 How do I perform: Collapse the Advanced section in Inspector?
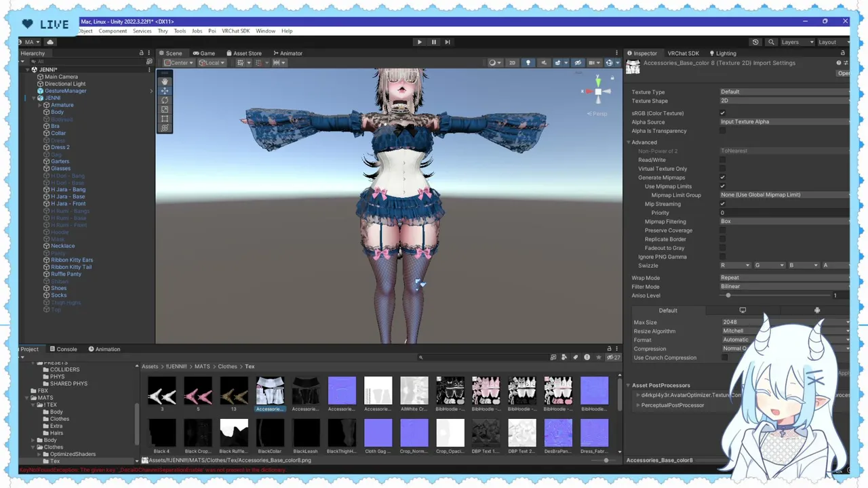[629, 142]
